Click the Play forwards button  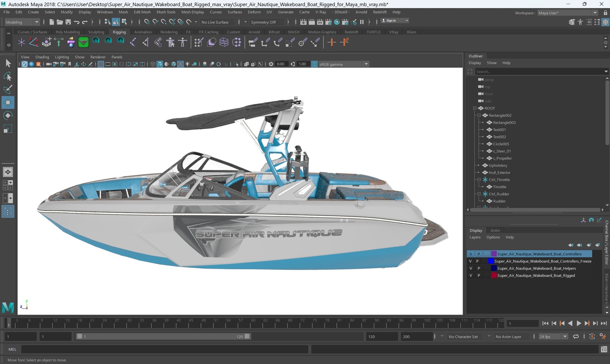[x=579, y=323]
